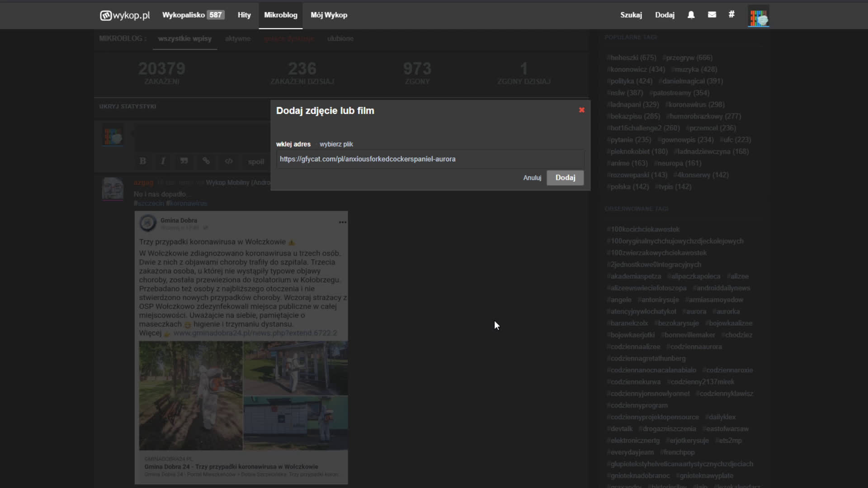Click the #aurora followed tag
This screenshot has width=868, height=488.
point(694,312)
